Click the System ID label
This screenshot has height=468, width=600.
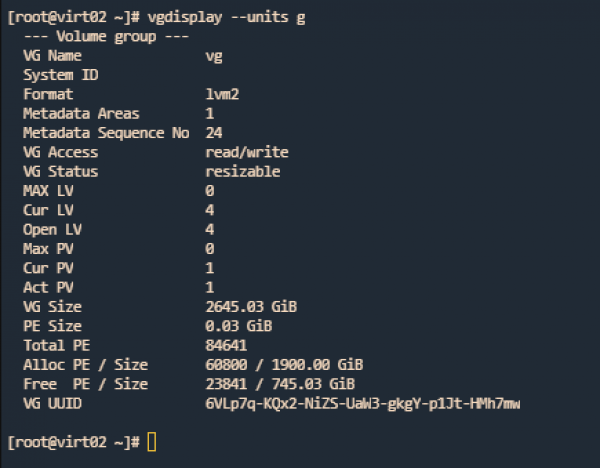(61, 75)
